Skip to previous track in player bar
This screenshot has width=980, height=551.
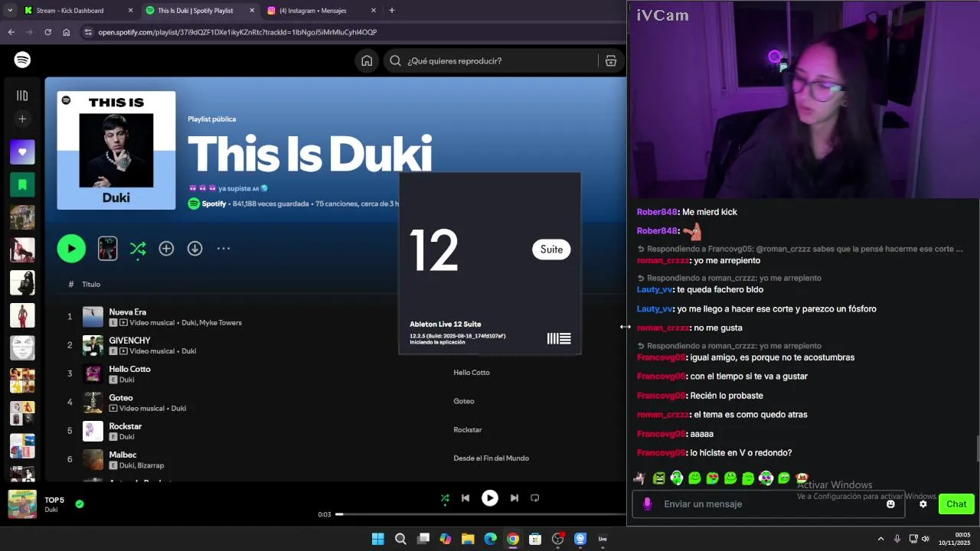(x=465, y=498)
